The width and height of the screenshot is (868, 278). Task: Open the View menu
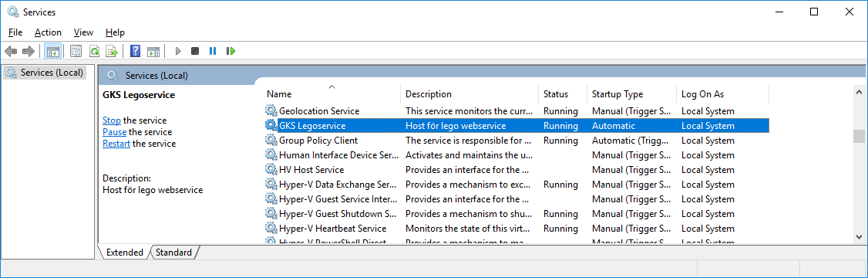click(x=83, y=32)
